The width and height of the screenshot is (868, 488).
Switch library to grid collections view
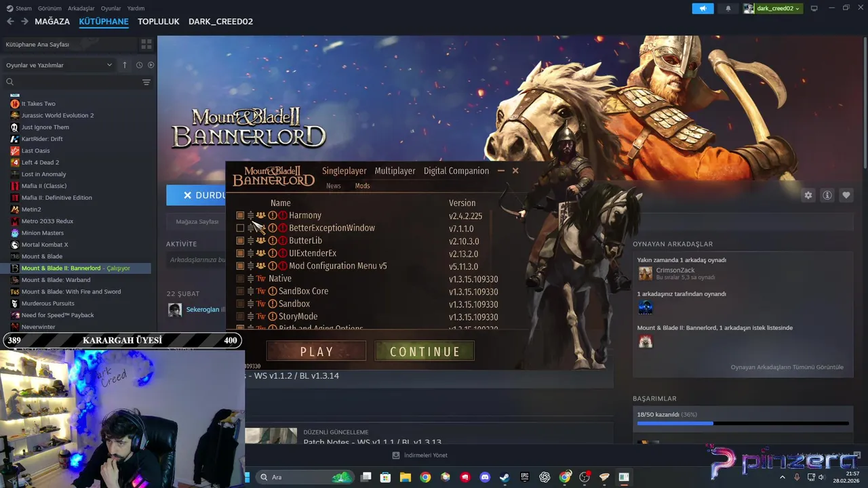pyautogui.click(x=146, y=45)
